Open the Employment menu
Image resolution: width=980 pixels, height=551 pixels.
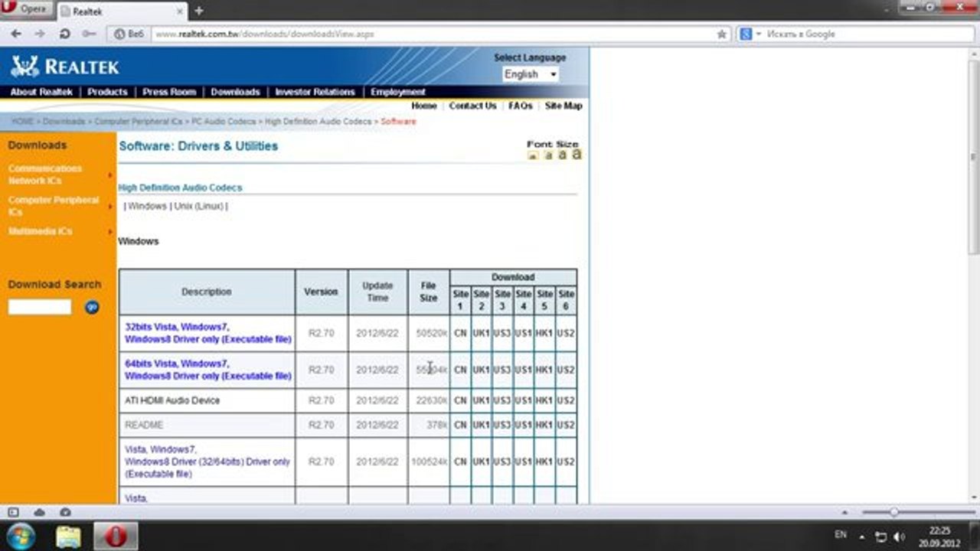pos(398,92)
